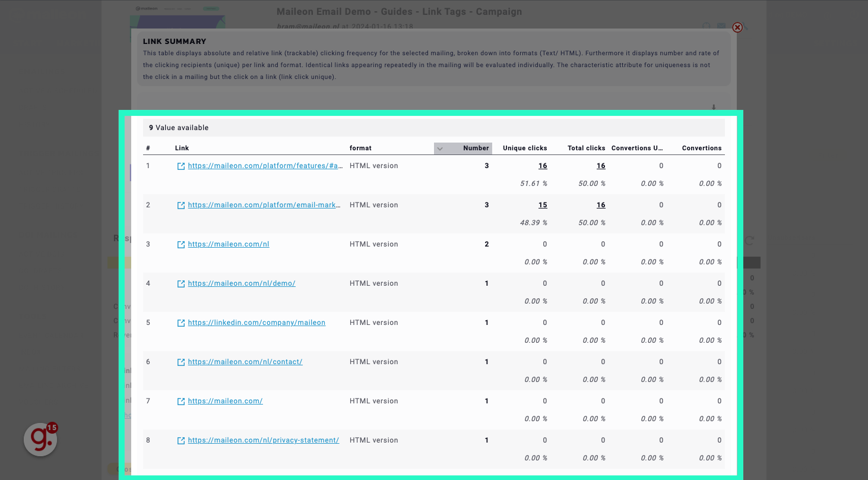Click external link icon beside linkedin.com link
Screen dimensions: 868x480
coord(181,323)
